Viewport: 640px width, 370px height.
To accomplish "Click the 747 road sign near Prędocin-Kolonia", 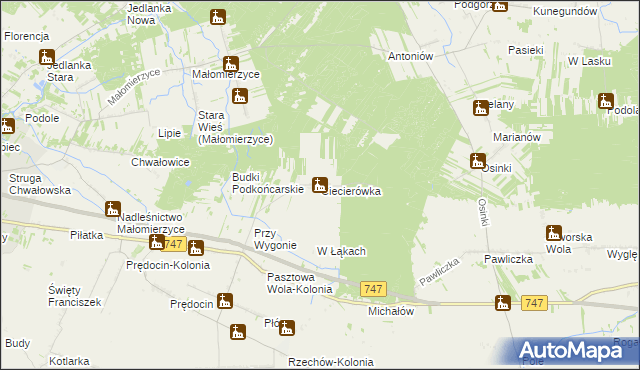I will pyautogui.click(x=174, y=244).
